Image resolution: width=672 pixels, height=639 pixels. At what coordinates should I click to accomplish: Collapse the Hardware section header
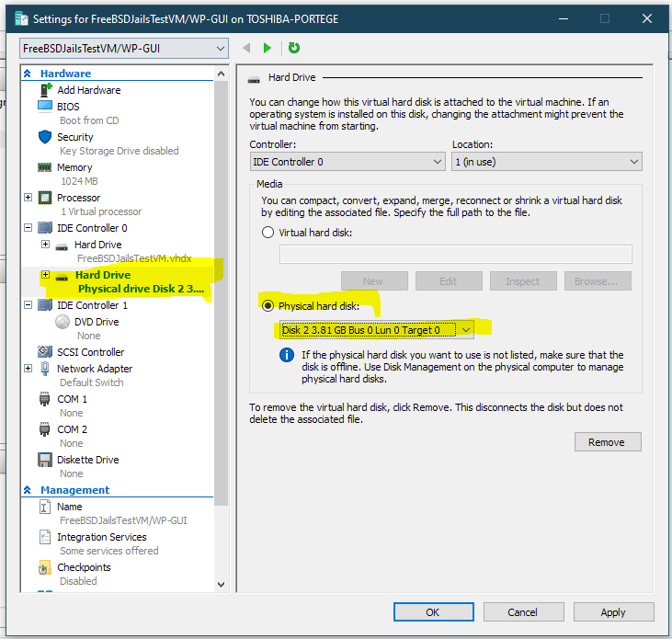(28, 74)
